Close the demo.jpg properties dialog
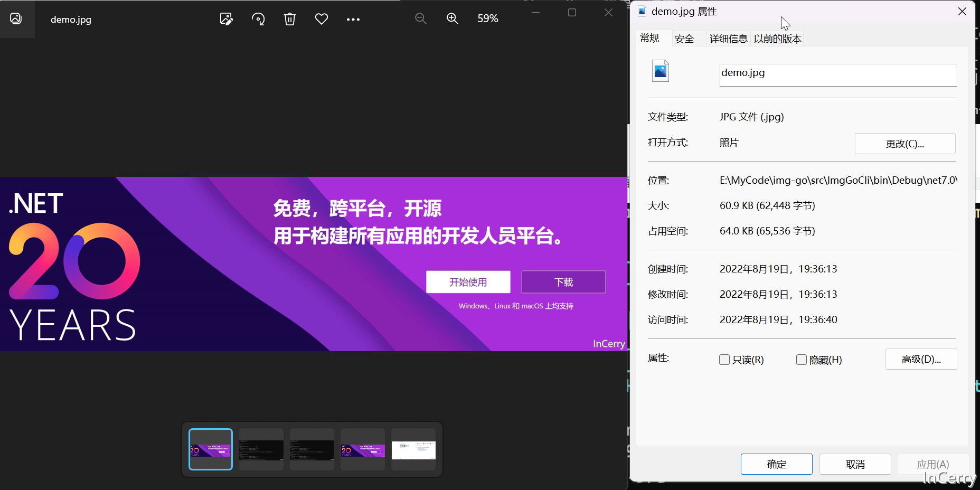The height and width of the screenshot is (490, 980). click(962, 11)
